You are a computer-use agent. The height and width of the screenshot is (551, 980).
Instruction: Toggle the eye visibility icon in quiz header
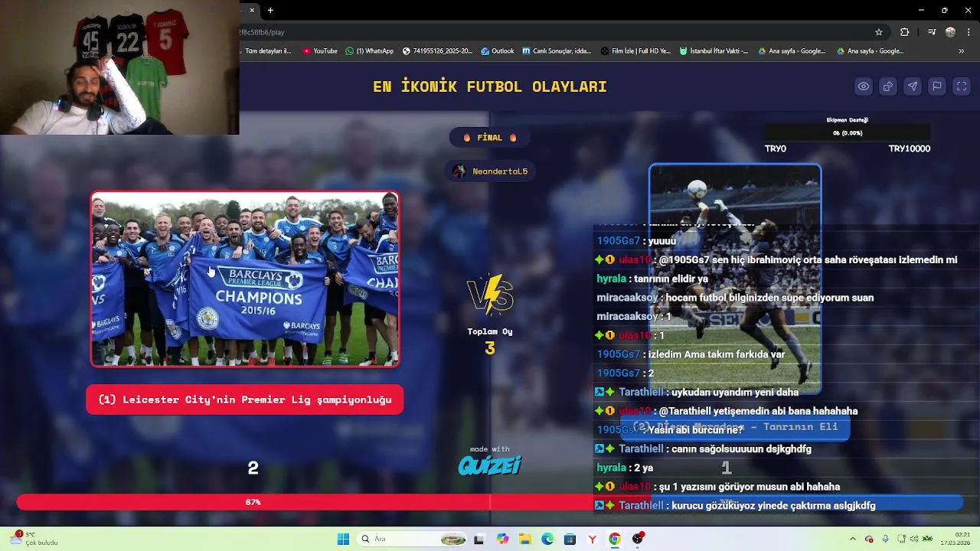coord(864,86)
